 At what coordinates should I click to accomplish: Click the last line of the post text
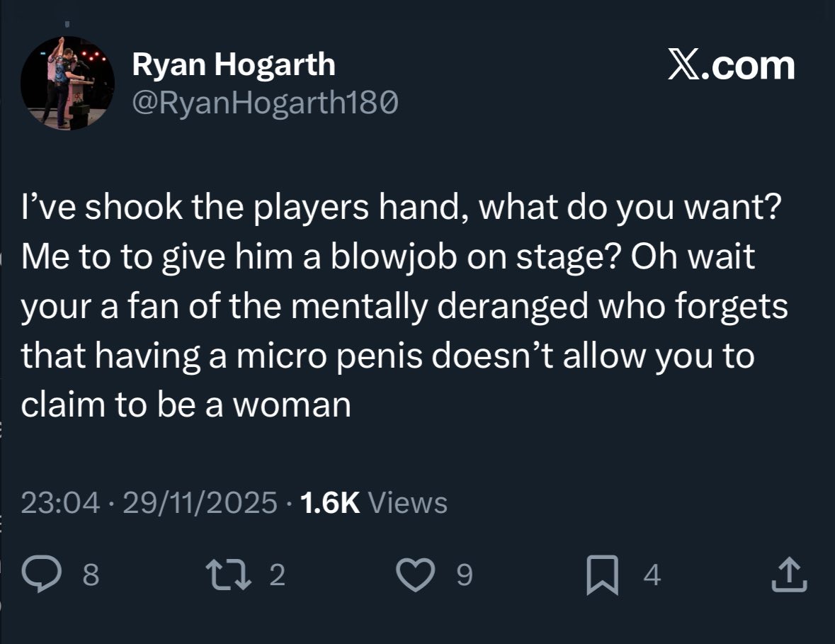point(186,405)
